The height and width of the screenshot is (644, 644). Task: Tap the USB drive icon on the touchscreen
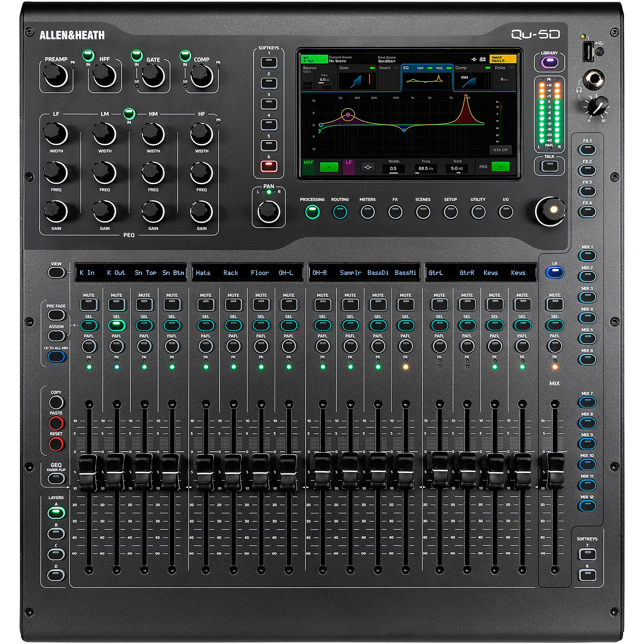[x=474, y=59]
